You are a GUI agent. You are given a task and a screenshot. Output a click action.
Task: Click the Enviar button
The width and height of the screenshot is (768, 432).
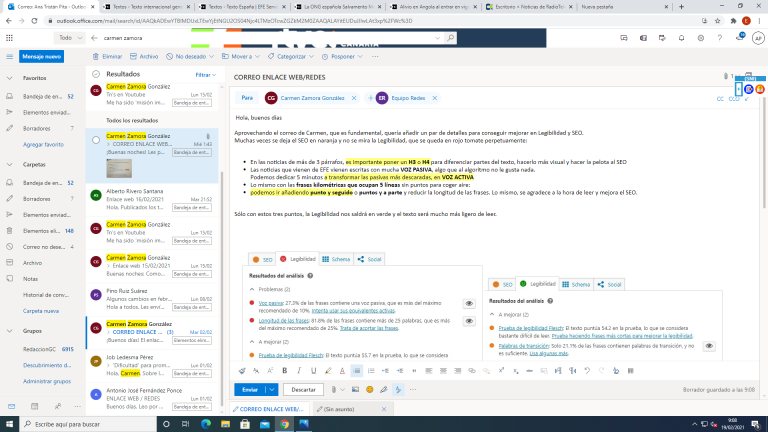249,389
